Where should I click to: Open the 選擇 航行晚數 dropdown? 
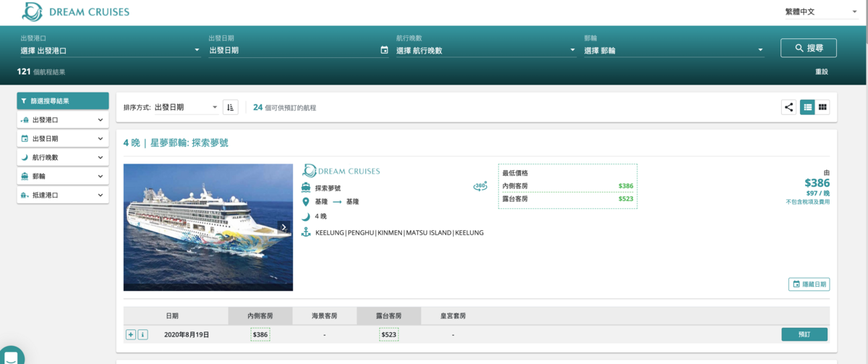pos(486,51)
